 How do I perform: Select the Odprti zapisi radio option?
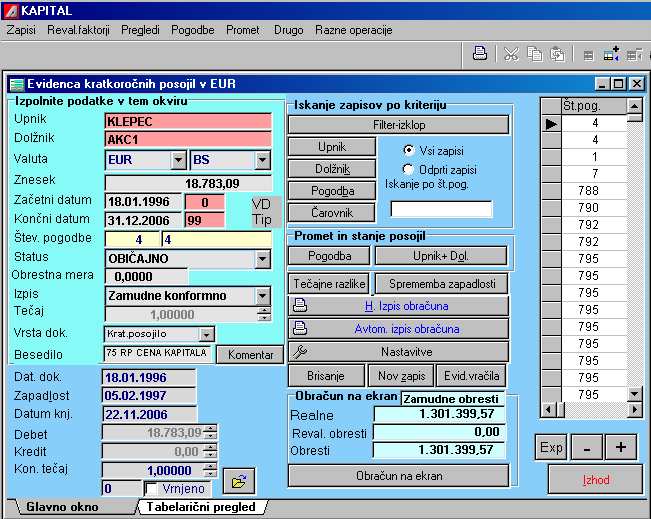tap(408, 170)
